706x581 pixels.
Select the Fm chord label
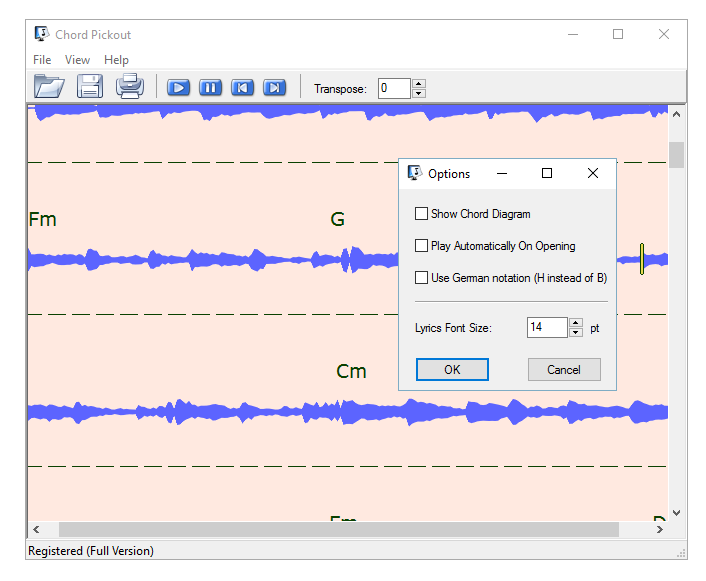point(42,219)
